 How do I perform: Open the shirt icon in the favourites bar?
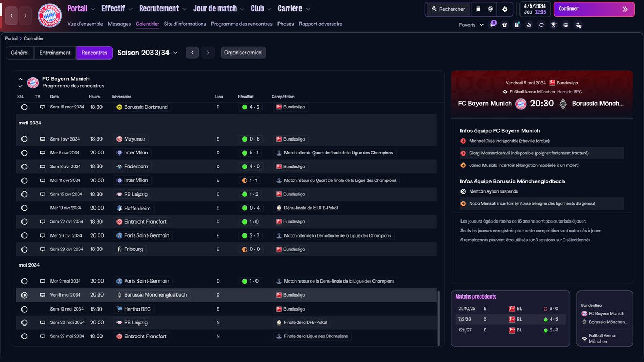point(504,25)
